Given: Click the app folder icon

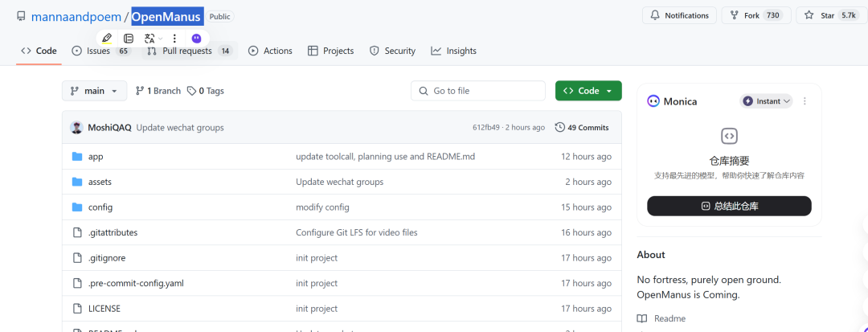Looking at the screenshot, I should pos(77,157).
